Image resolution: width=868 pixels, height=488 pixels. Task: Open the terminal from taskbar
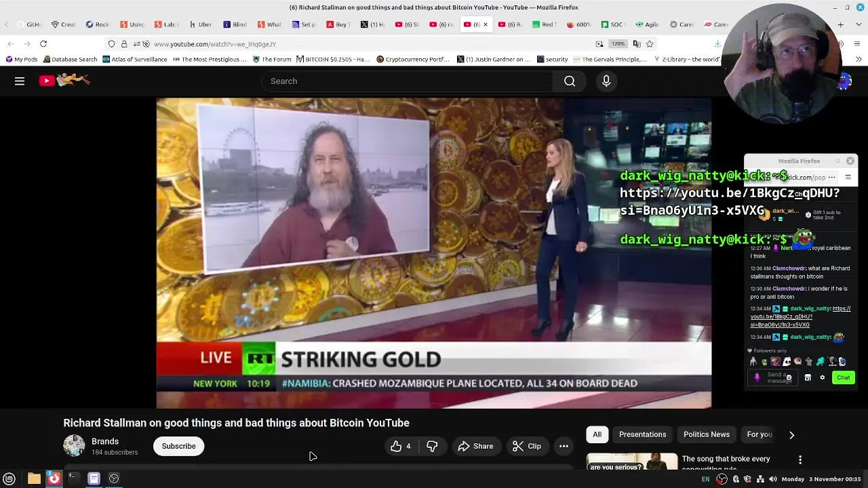click(x=73, y=479)
